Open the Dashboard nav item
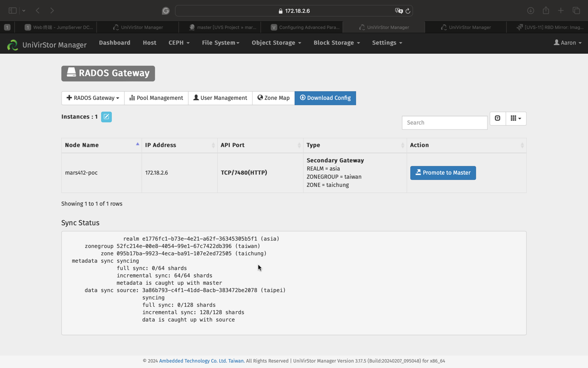This screenshot has height=368, width=588. click(114, 43)
